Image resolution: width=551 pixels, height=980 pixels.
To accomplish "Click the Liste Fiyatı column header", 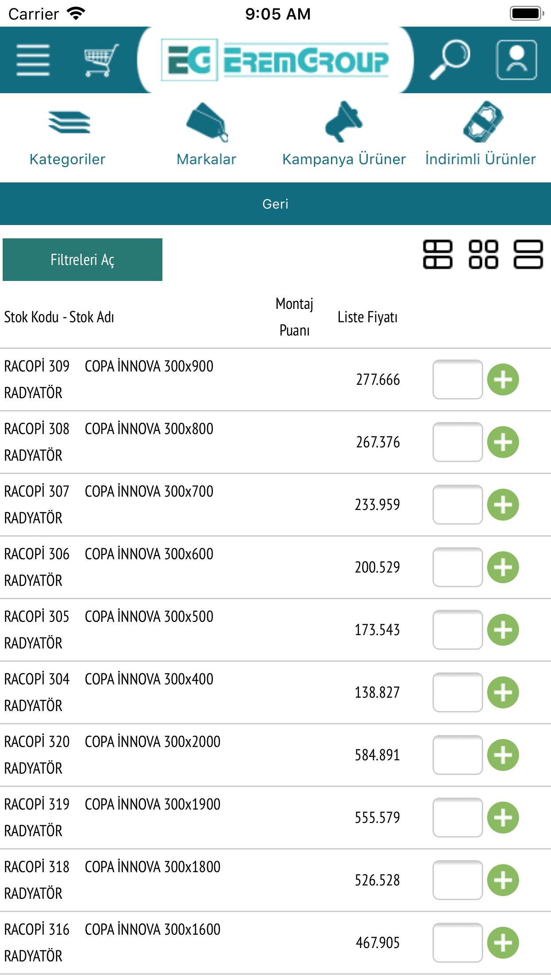I will [x=367, y=317].
